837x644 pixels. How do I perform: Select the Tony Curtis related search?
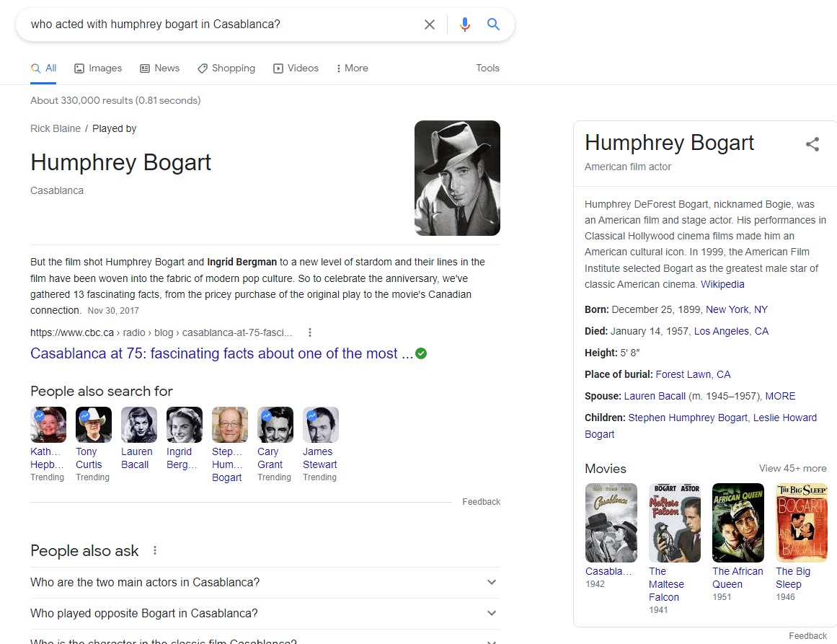click(94, 444)
